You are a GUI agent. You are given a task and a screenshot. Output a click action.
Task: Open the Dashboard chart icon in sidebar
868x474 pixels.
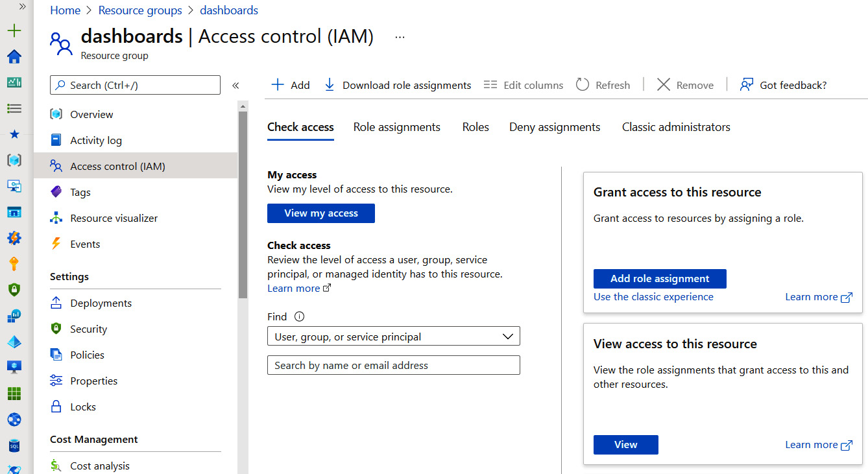point(14,82)
